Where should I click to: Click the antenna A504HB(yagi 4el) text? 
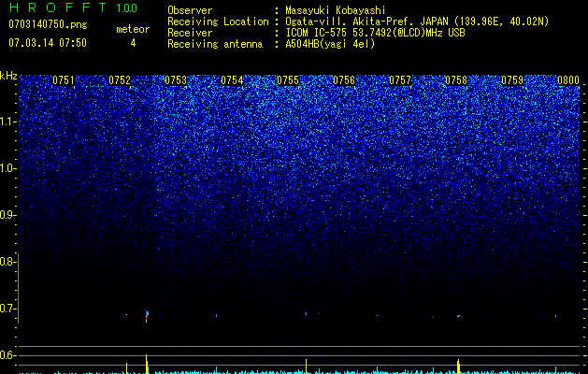[x=330, y=44]
